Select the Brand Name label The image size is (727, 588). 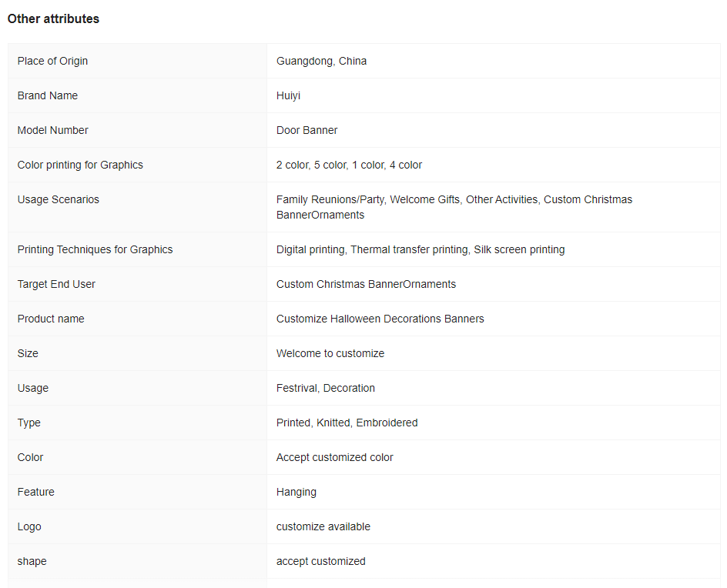(47, 95)
